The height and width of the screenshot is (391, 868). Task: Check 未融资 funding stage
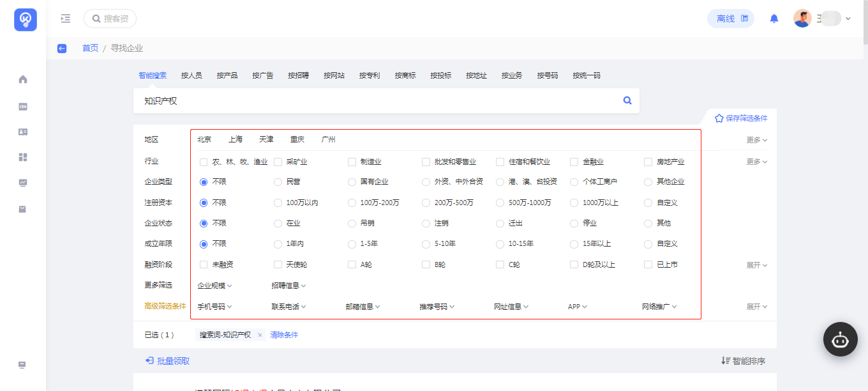pyautogui.click(x=204, y=264)
